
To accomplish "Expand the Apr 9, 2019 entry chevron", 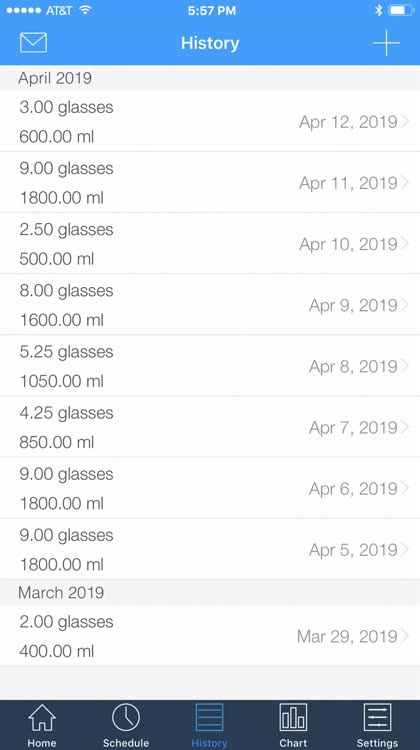I will 405,305.
